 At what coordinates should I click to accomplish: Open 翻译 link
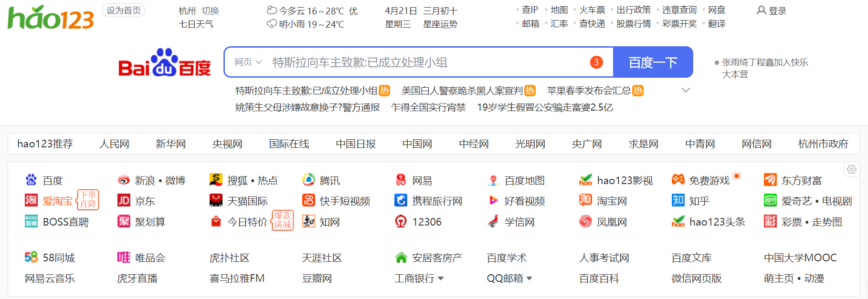[717, 24]
